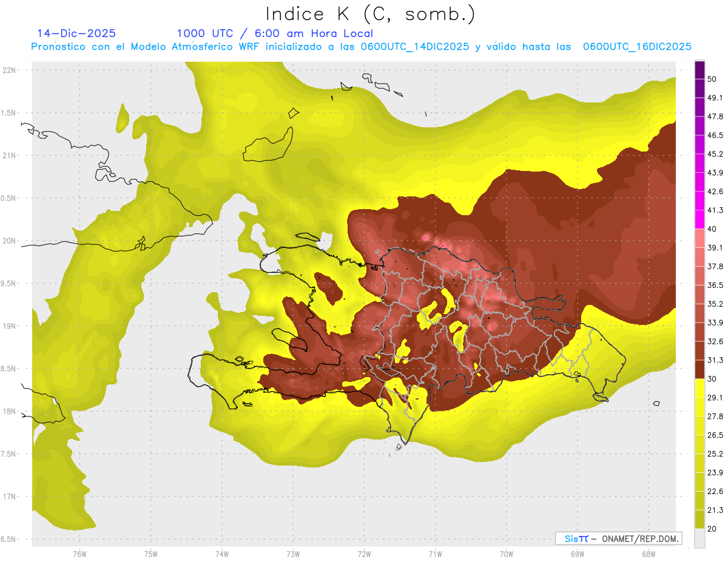Screen dimensions: 728x562
Task: Click the "46.5" color scale value
Action: point(716,135)
